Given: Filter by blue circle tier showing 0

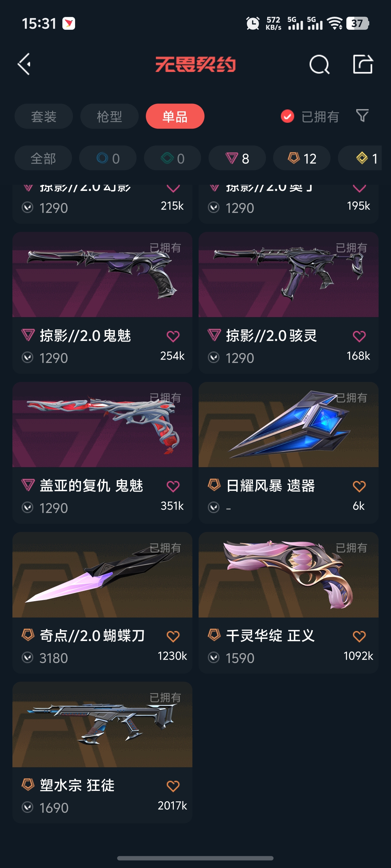Looking at the screenshot, I should pos(108,158).
